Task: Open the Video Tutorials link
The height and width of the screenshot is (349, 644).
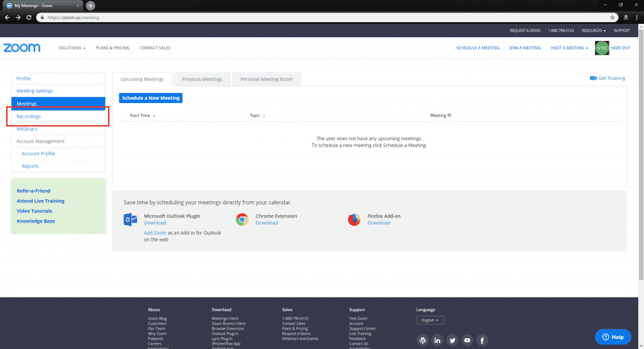Action: 34,211
